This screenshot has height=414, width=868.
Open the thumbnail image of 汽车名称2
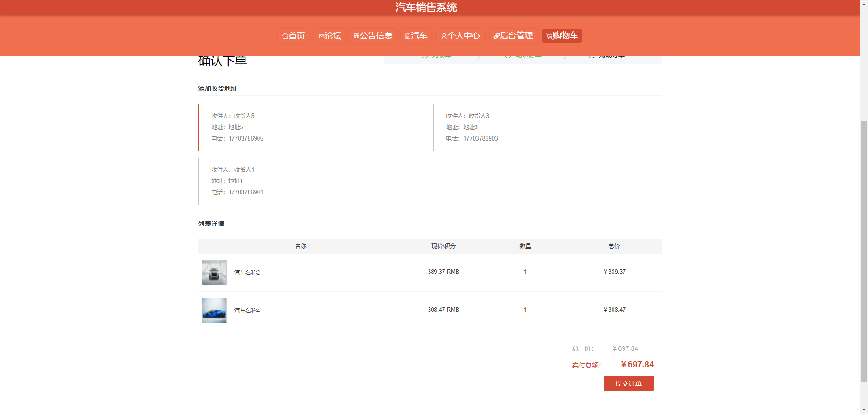[x=214, y=272]
